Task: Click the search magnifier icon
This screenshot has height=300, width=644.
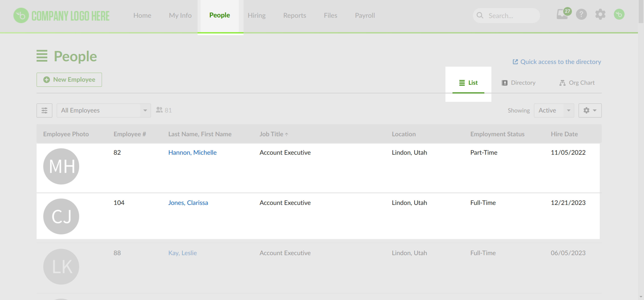Action: [480, 15]
